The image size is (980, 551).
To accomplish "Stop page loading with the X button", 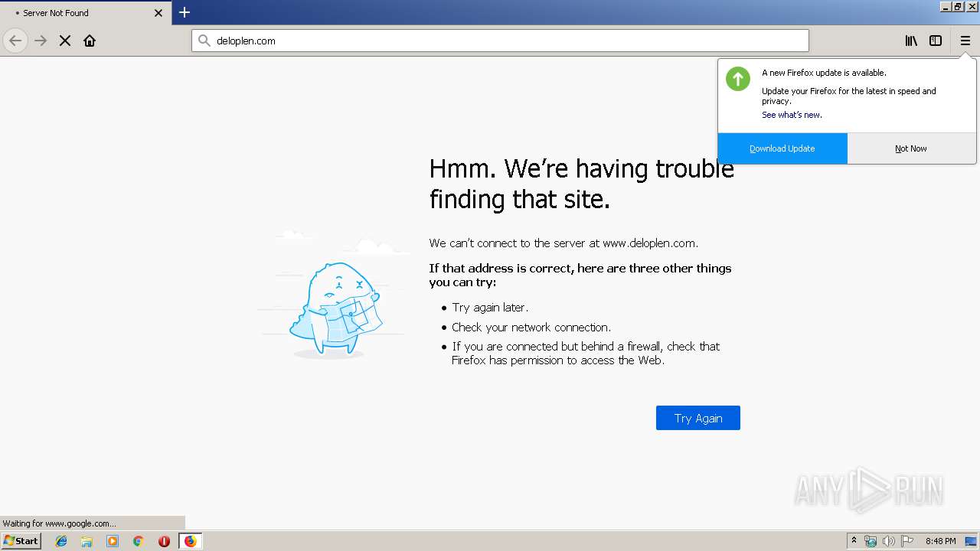I will pos(65,41).
